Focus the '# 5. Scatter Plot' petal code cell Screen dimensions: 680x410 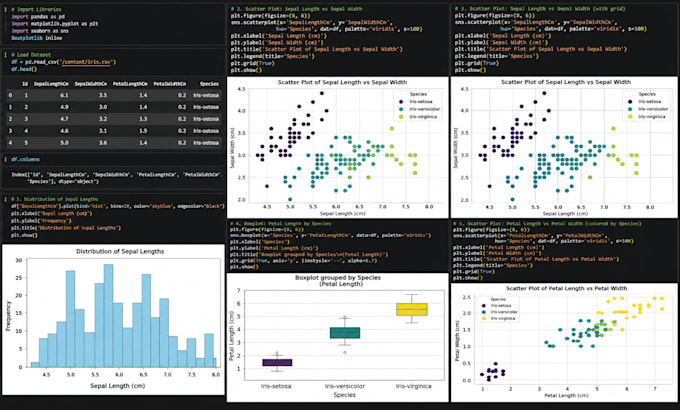tap(564, 251)
